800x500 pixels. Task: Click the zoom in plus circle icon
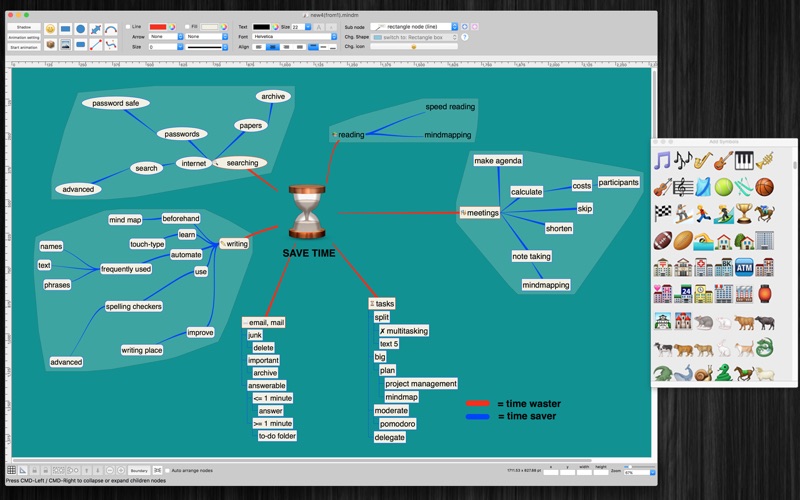[121, 470]
